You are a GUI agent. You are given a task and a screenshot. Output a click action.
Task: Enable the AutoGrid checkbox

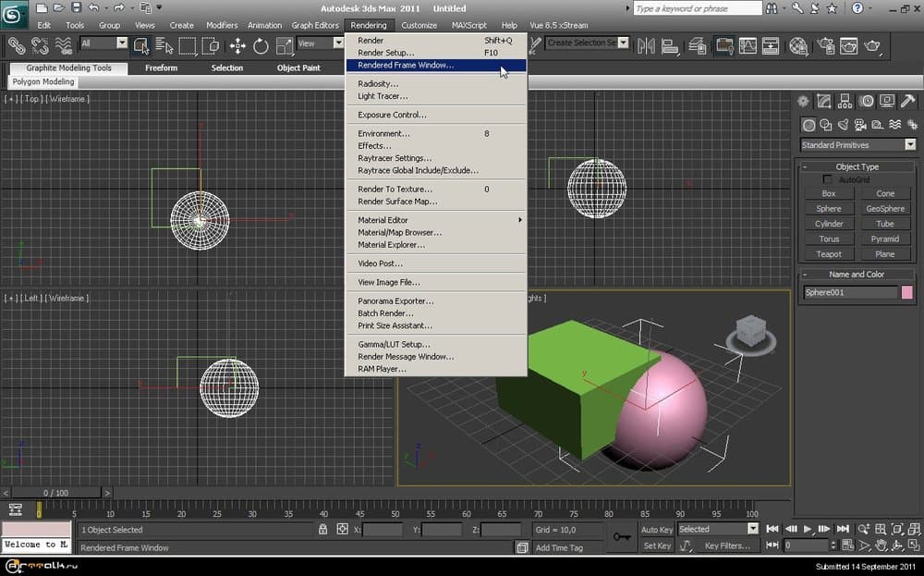pyautogui.click(x=827, y=179)
